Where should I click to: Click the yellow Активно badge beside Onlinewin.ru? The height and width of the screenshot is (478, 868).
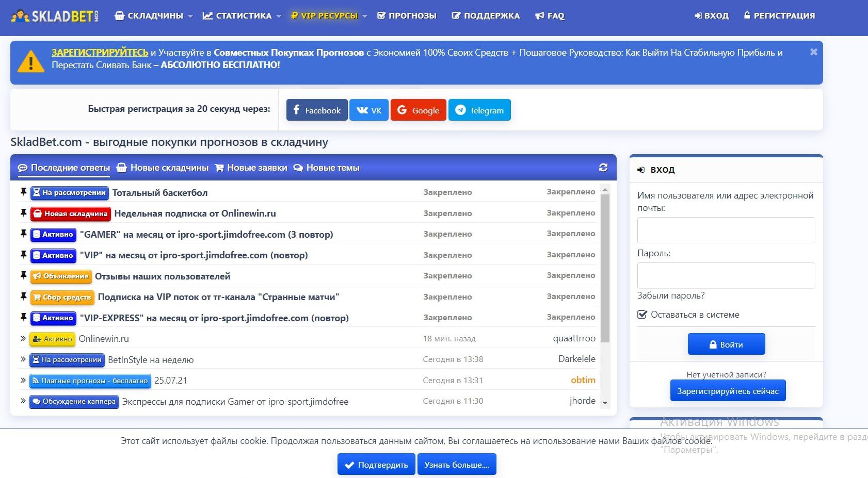pyautogui.click(x=53, y=339)
